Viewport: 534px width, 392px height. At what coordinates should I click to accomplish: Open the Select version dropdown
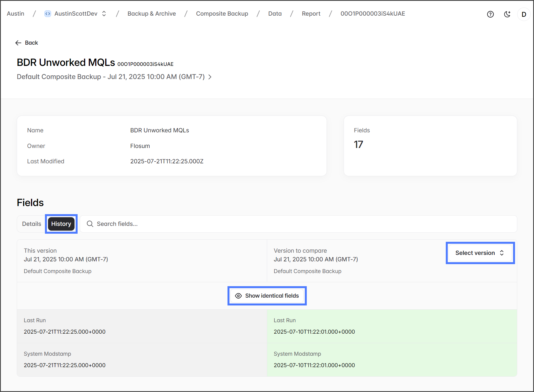pos(480,253)
